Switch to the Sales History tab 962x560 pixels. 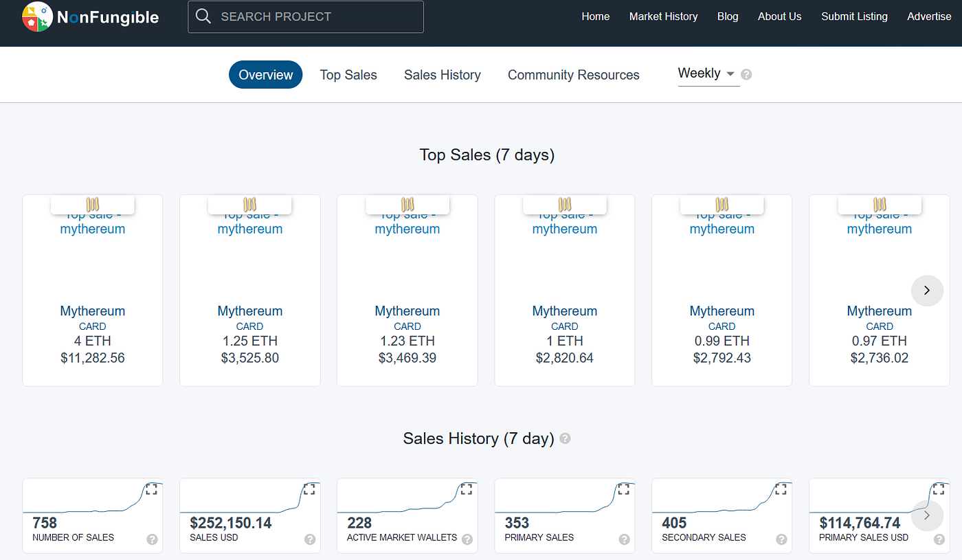tap(443, 75)
